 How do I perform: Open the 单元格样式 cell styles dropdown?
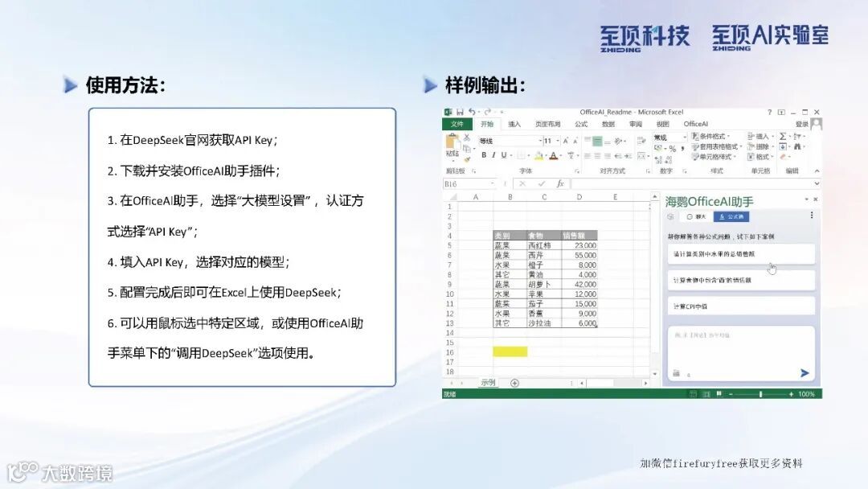pyautogui.click(x=714, y=157)
